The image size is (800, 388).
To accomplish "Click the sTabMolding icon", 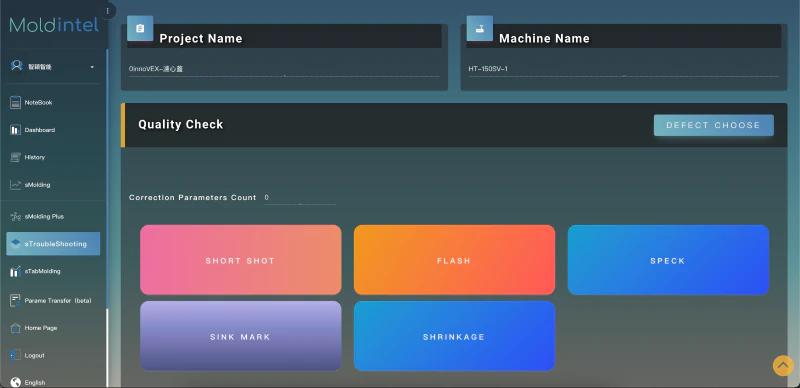I will point(15,272).
